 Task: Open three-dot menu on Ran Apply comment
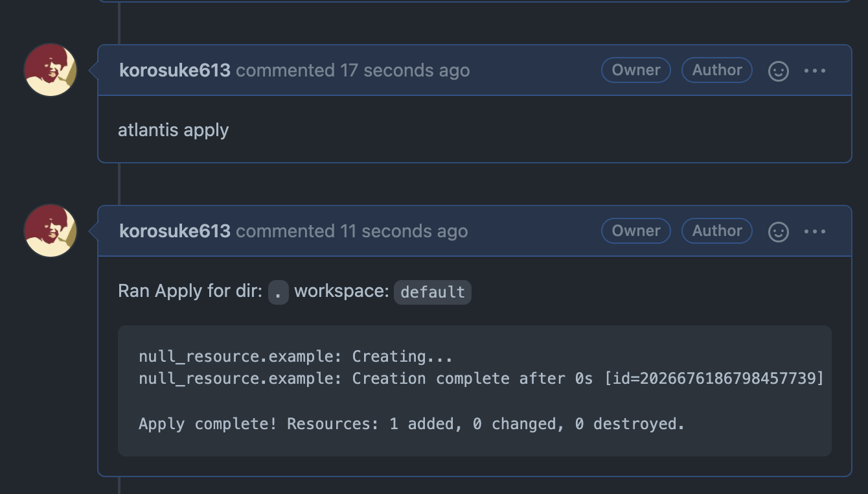tap(815, 231)
